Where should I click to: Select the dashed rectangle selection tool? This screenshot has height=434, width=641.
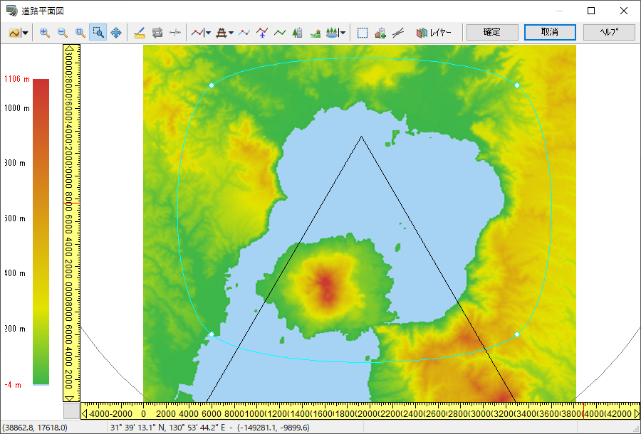(x=362, y=33)
